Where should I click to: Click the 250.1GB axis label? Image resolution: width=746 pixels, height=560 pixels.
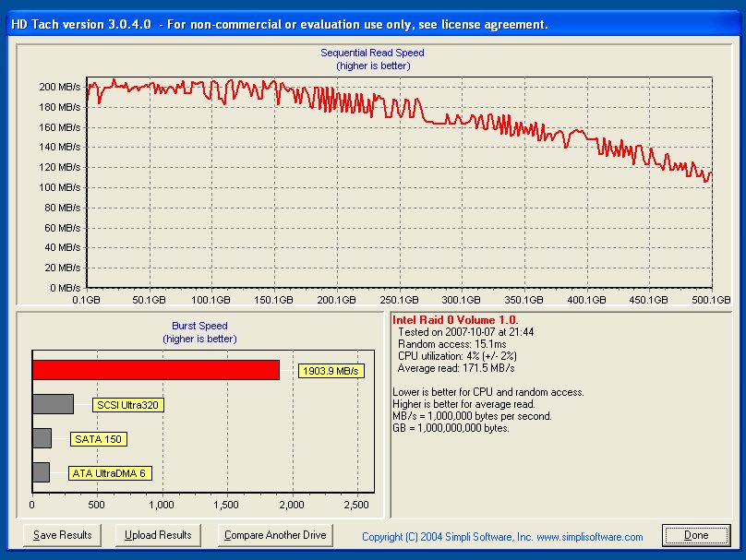click(399, 300)
